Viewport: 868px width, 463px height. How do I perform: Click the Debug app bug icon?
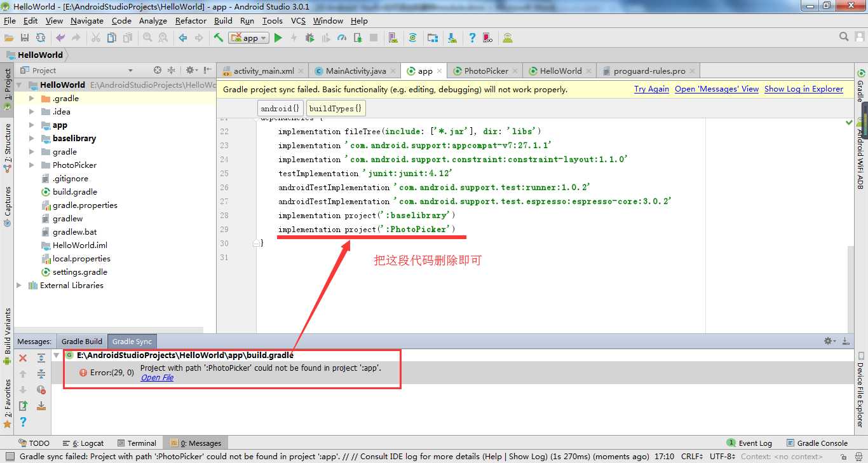tap(309, 38)
